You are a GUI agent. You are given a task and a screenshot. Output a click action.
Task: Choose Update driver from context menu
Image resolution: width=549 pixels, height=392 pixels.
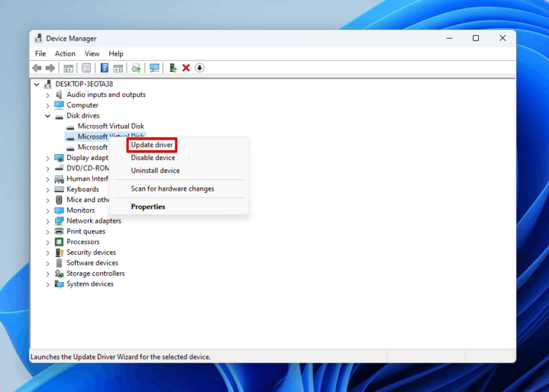[x=152, y=145]
